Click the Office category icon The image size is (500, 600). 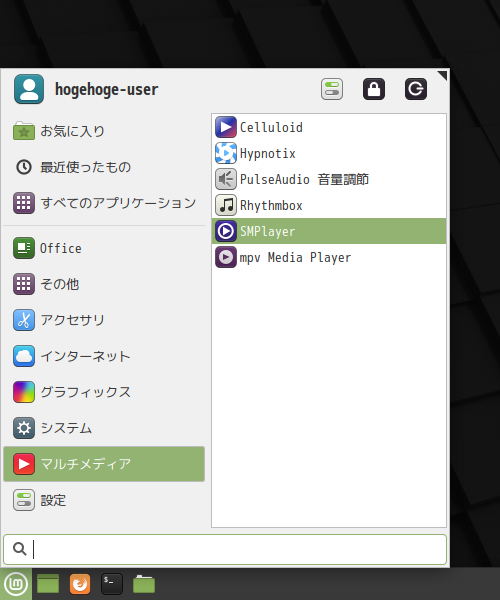click(24, 248)
